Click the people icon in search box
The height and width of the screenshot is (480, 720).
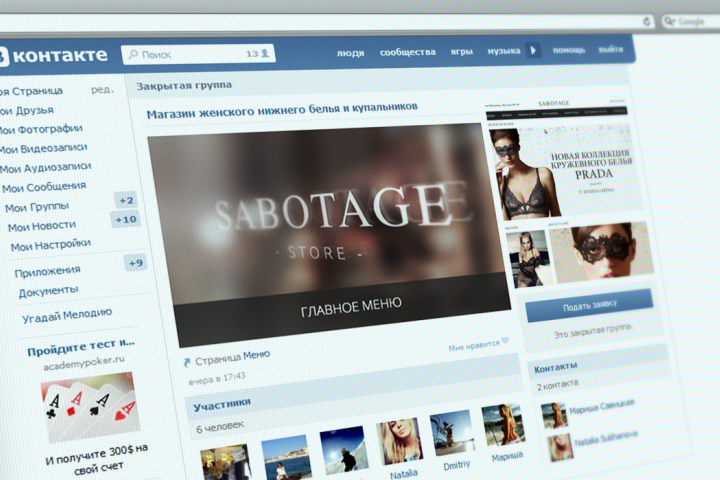[265, 53]
